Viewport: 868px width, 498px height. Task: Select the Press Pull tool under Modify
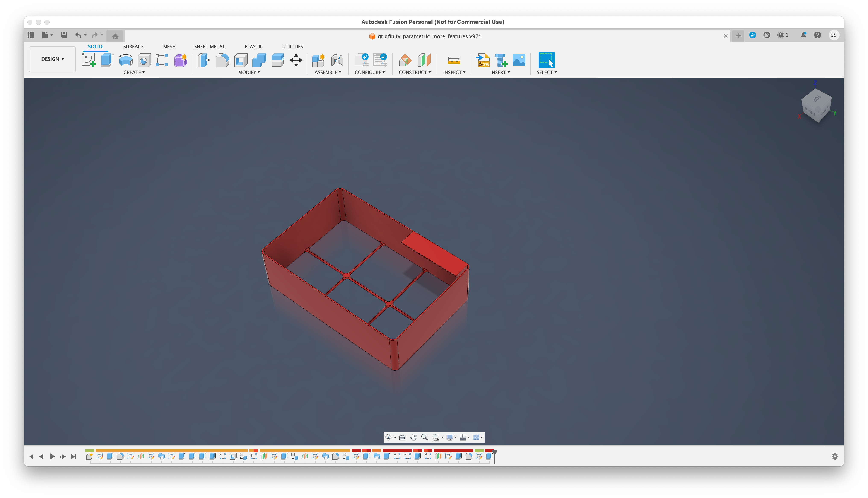click(x=204, y=60)
